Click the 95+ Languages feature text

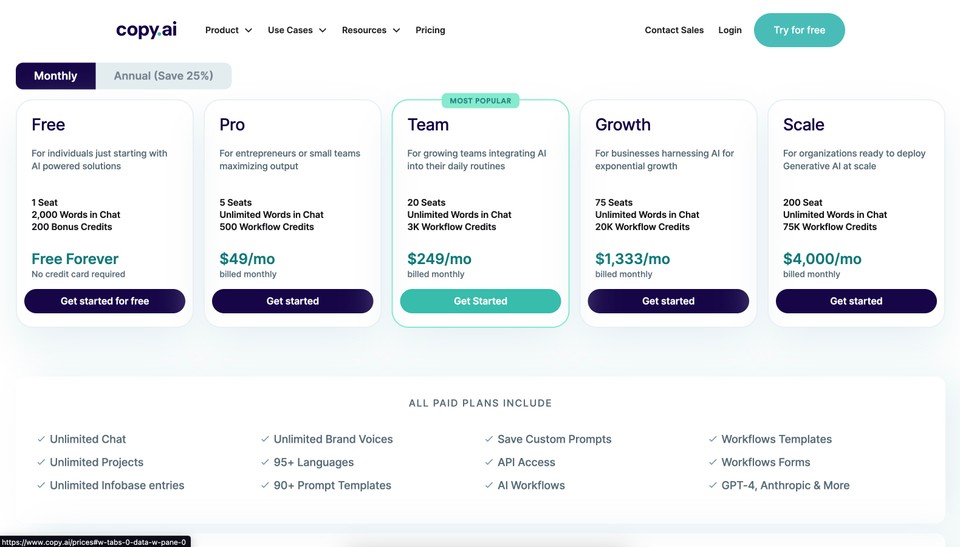(x=313, y=462)
